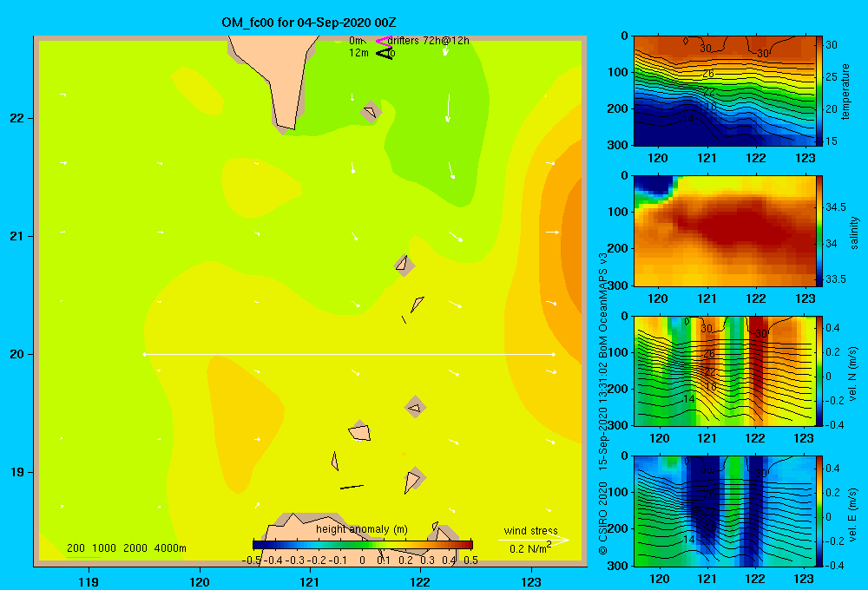Click the 'drifters 72h@12h' legend label

[x=429, y=41]
